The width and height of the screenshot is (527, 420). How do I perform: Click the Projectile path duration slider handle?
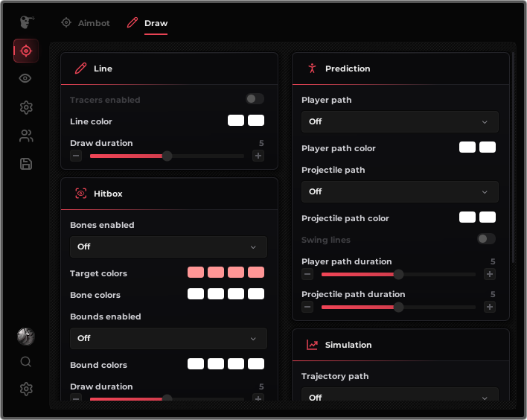(399, 307)
